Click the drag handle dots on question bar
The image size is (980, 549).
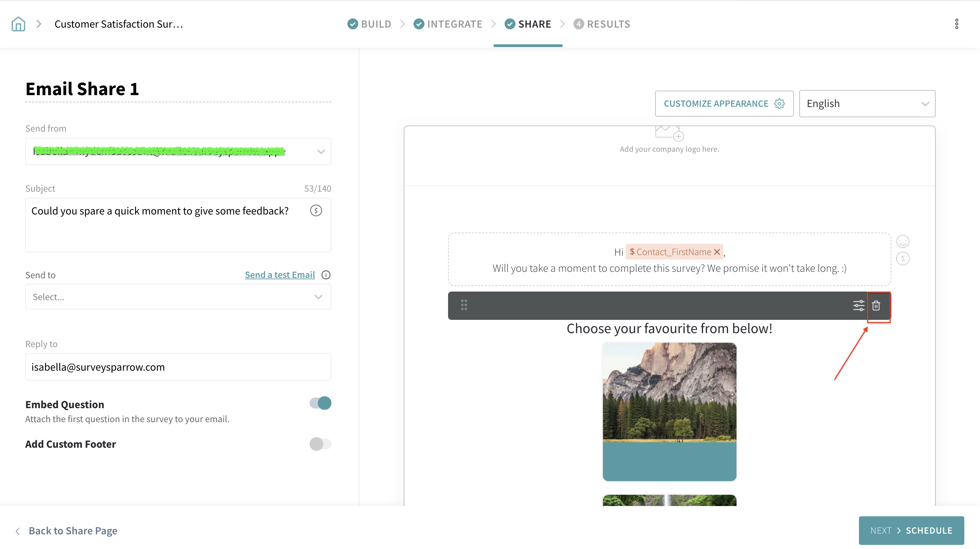[464, 305]
